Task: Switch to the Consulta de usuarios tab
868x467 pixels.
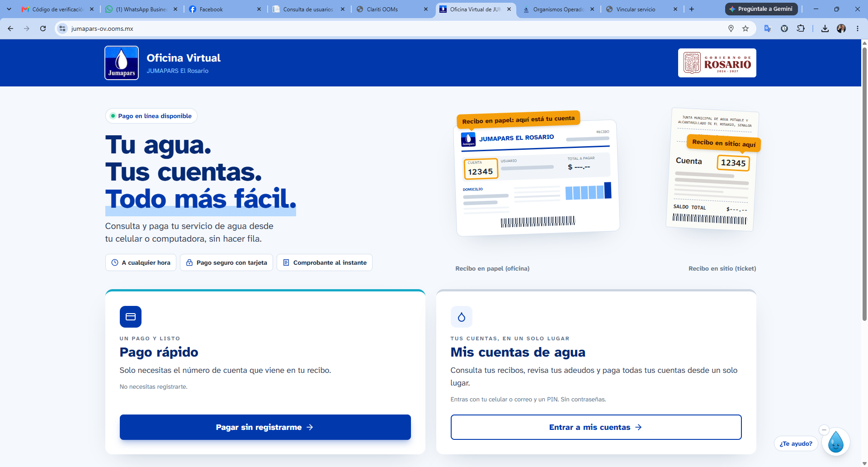Action: pos(309,9)
